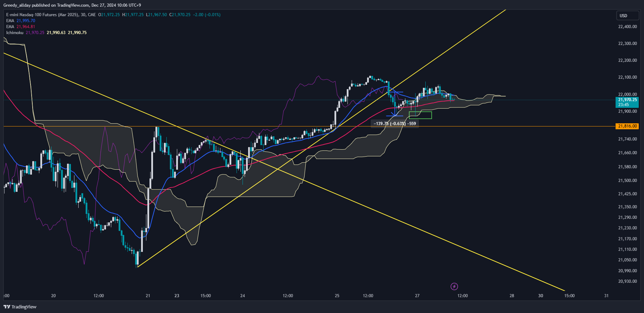
Task: Select the green rectangle drawing on chart
Action: click(420, 115)
